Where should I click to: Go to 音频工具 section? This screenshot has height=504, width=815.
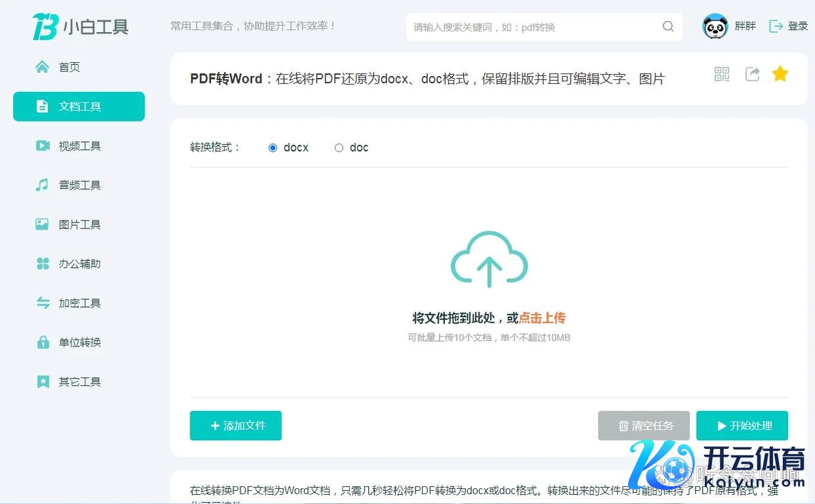pyautogui.click(x=79, y=185)
